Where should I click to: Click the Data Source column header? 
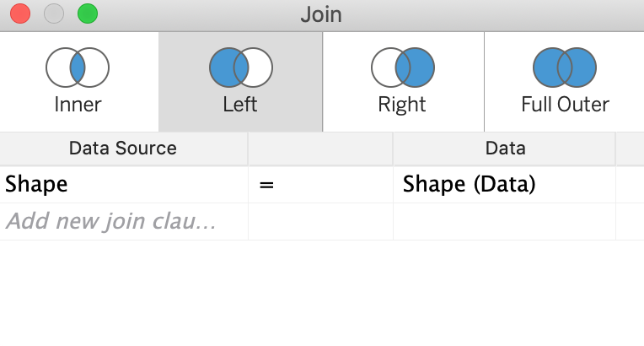[123, 149]
